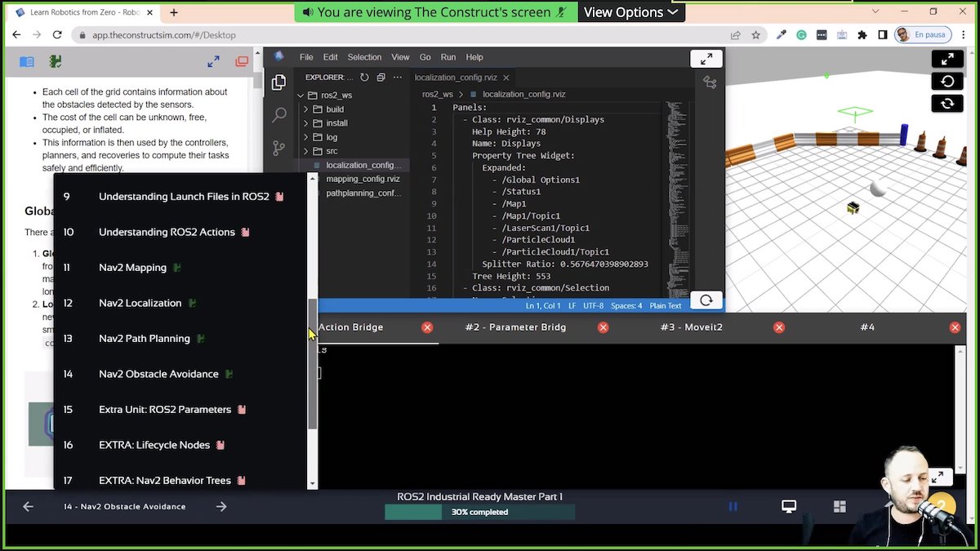Click the browser address bar
The height and width of the screenshot is (551, 980).
click(400, 35)
